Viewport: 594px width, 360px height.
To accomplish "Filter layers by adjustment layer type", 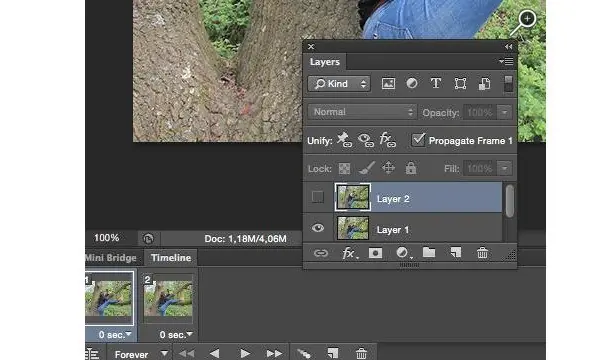I will coord(412,83).
